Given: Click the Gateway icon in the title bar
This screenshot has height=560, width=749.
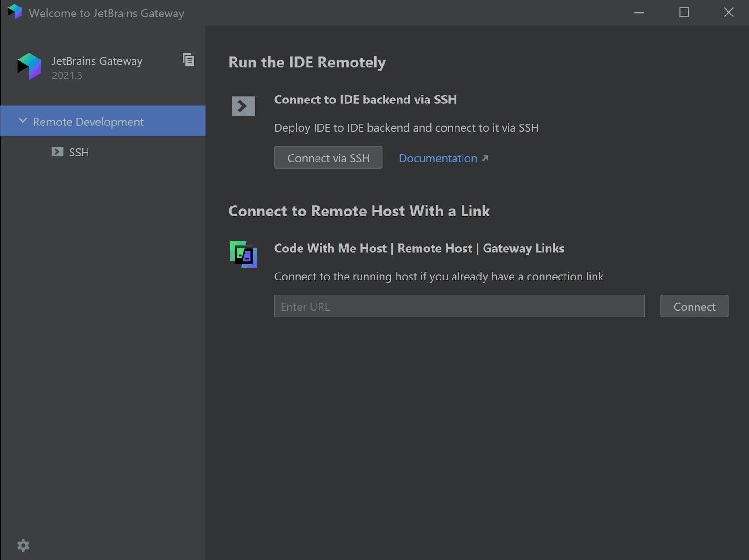Looking at the screenshot, I should (15, 12).
